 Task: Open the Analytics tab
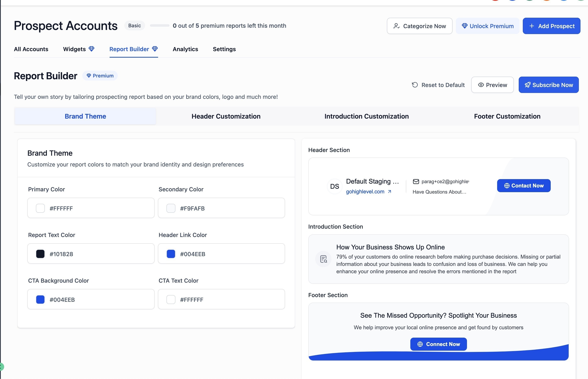[x=185, y=49]
